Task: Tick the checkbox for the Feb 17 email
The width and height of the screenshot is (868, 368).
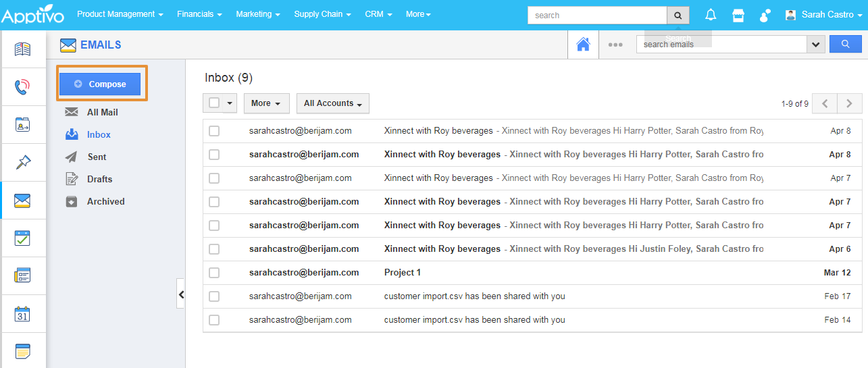Action: [214, 296]
